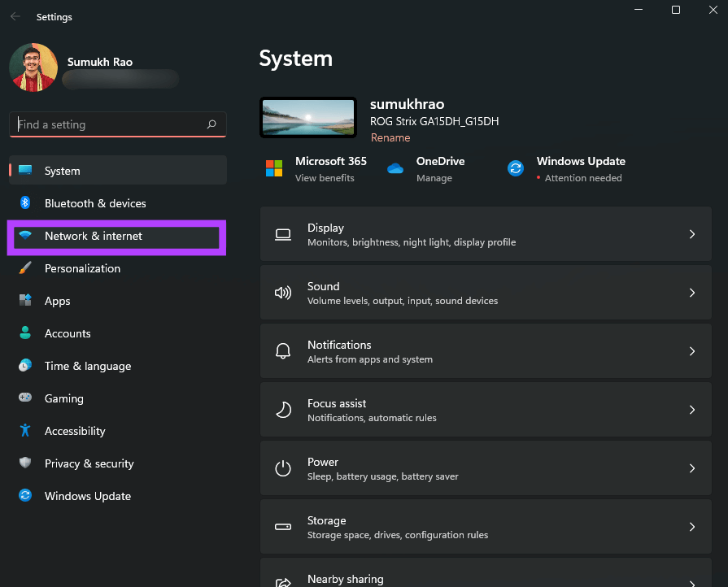
Task: Click in the Find a setting box
Action: (x=117, y=124)
